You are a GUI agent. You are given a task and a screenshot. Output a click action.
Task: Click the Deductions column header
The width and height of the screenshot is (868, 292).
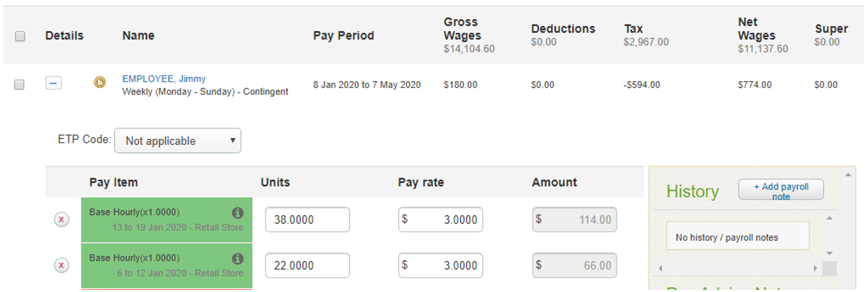point(563,29)
